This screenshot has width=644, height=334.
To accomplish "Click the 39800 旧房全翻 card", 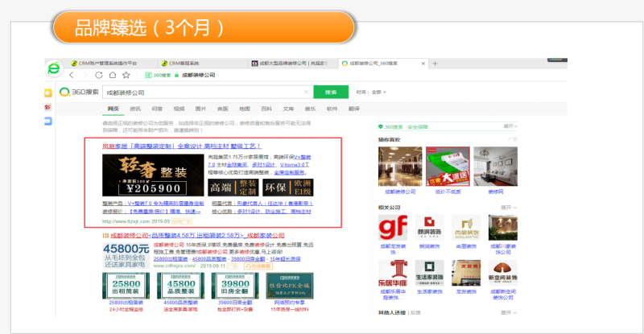I will tap(235, 286).
